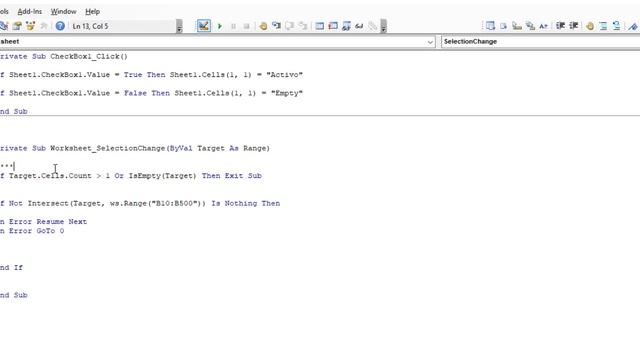Click the Quick Watch glasses icon
640x360 pixels.
pyautogui.click(x=359, y=26)
